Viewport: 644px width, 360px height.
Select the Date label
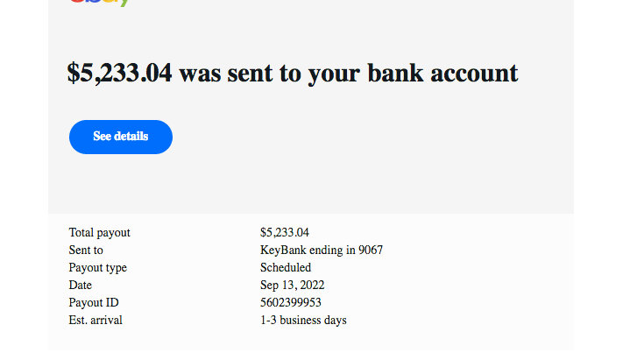click(80, 286)
